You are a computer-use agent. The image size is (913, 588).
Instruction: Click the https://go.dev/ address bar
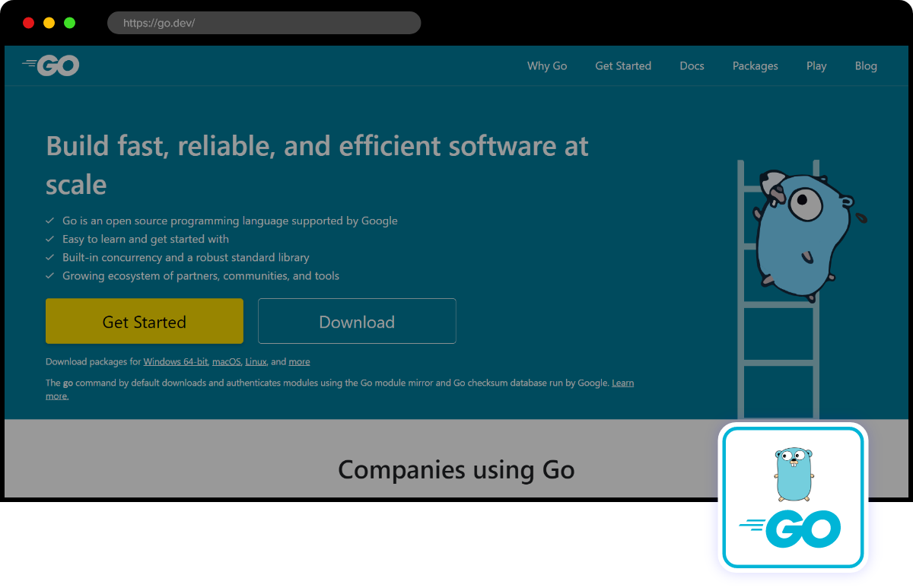coord(264,23)
